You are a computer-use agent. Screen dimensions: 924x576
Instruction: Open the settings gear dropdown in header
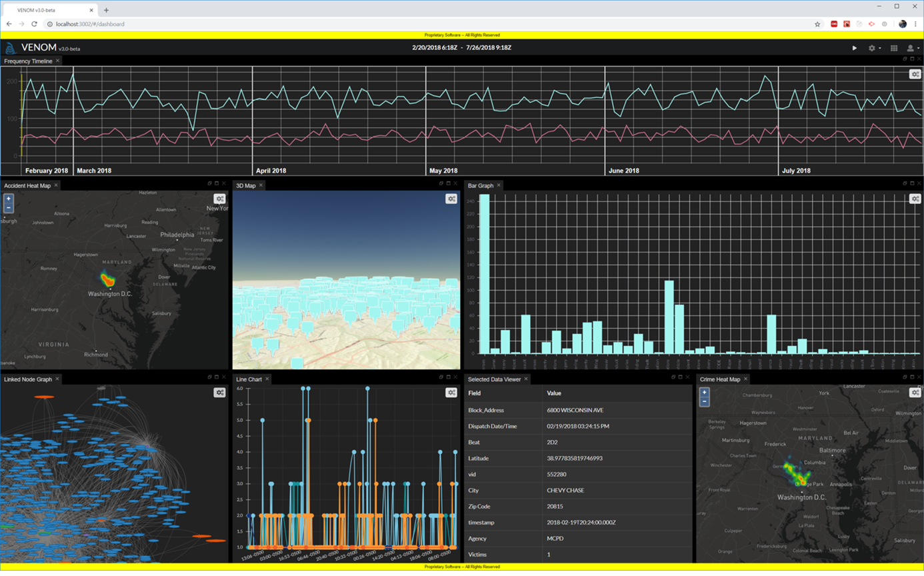874,48
